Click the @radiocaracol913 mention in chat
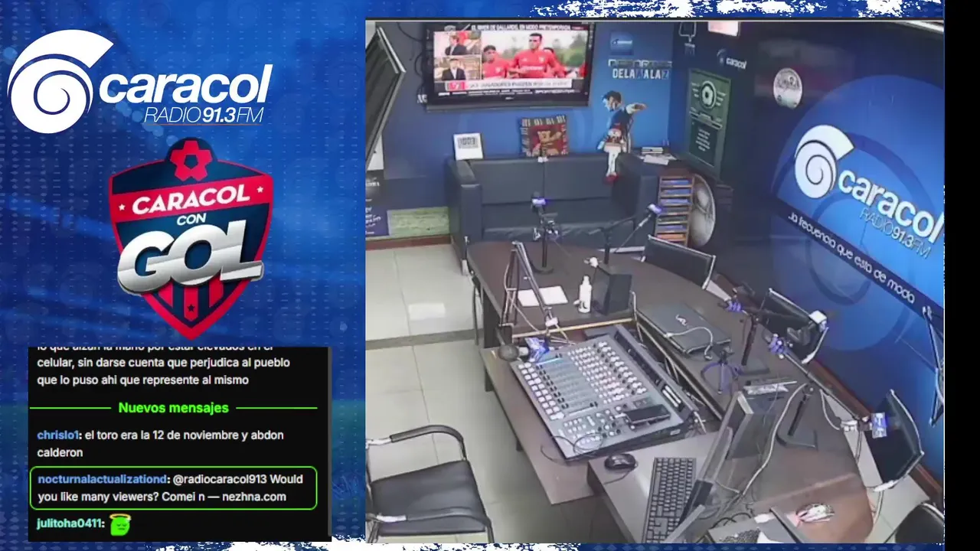The height and width of the screenshot is (551, 980). [x=219, y=479]
